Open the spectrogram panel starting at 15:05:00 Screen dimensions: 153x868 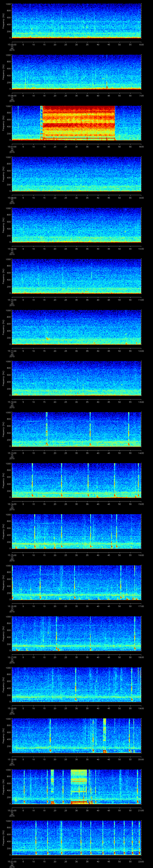pos(77,21)
